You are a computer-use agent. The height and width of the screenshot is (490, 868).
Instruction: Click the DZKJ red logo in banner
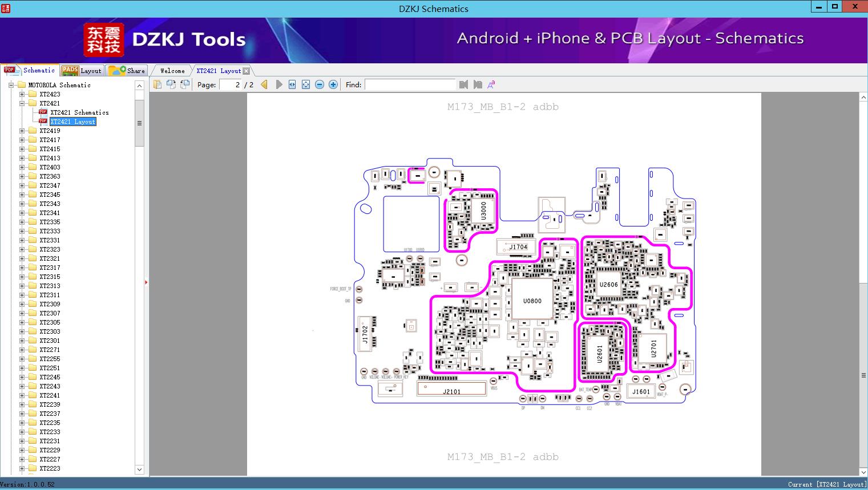click(104, 40)
